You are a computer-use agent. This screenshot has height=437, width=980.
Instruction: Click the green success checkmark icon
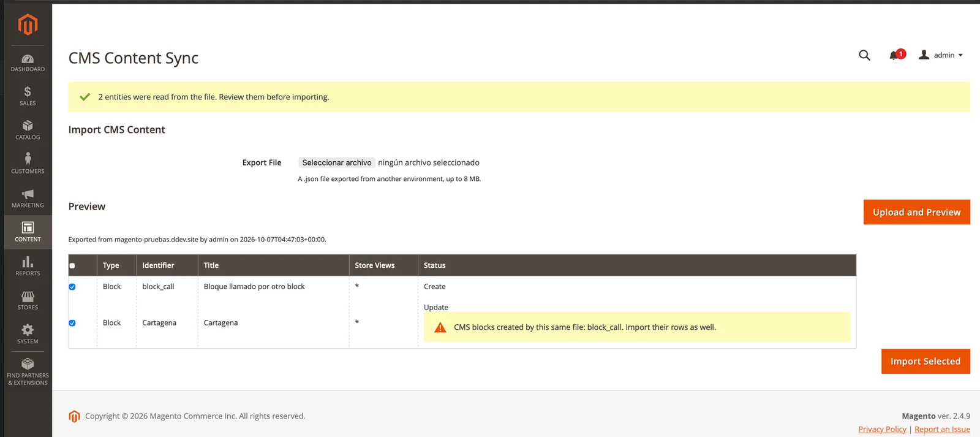(x=85, y=97)
